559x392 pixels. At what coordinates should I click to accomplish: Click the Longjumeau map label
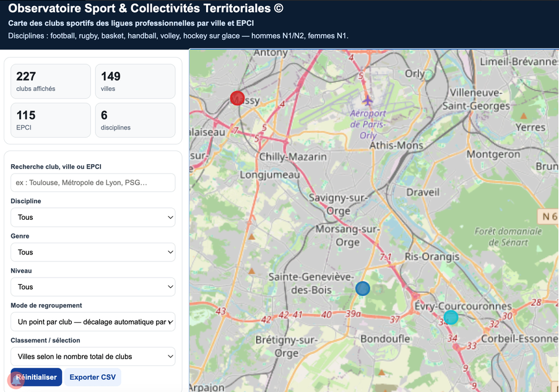270,175
